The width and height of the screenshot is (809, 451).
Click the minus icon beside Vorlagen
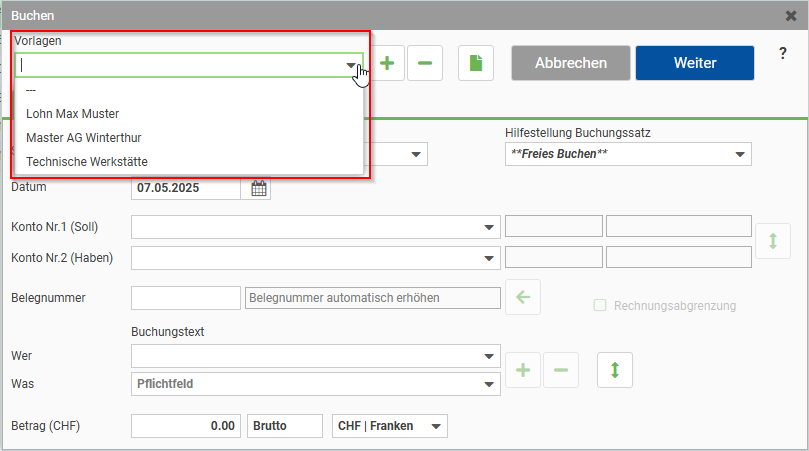425,63
